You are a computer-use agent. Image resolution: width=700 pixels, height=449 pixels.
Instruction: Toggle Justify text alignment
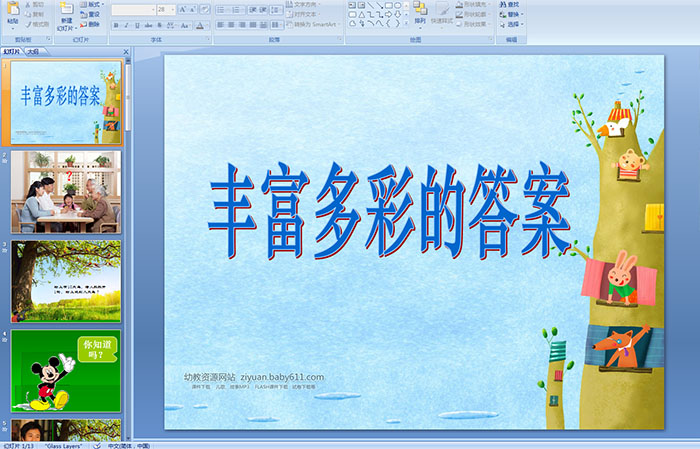tap(253, 25)
